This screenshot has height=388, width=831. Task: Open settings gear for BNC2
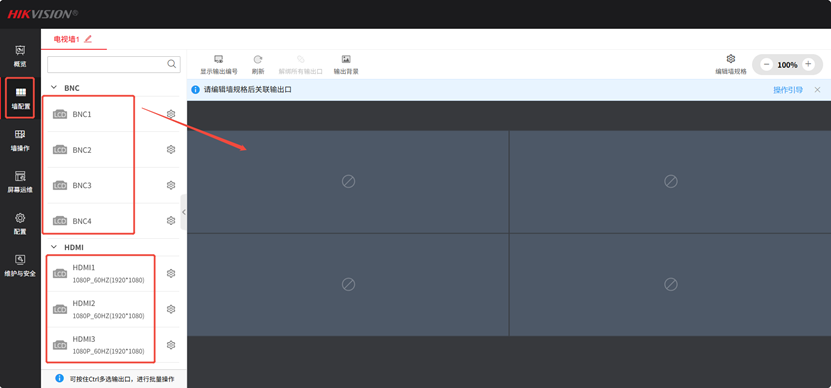171,149
